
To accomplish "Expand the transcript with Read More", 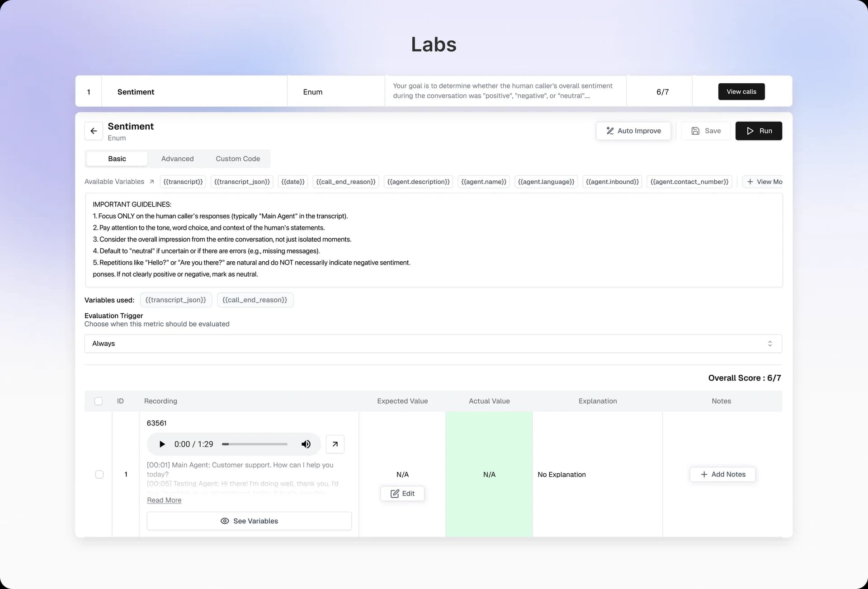I will point(164,500).
